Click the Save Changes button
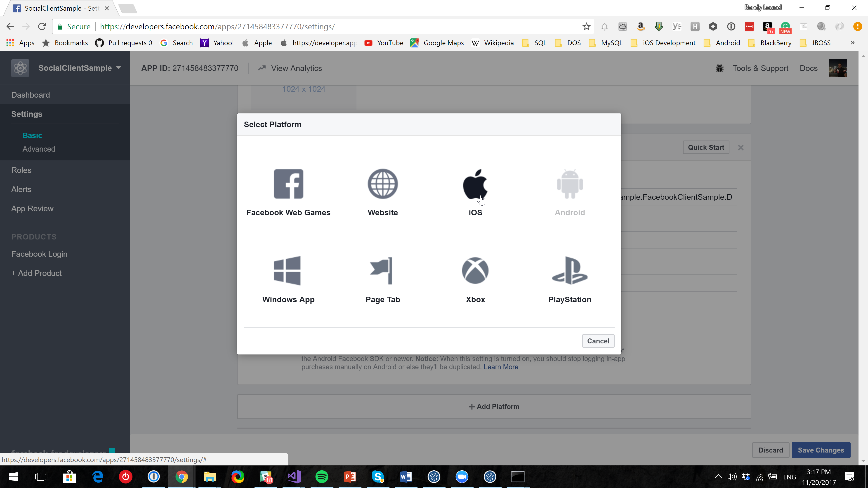 (x=821, y=450)
